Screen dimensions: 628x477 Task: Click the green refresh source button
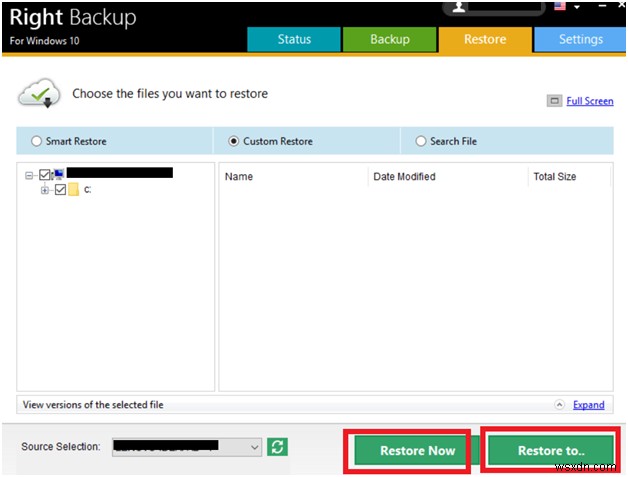277,447
